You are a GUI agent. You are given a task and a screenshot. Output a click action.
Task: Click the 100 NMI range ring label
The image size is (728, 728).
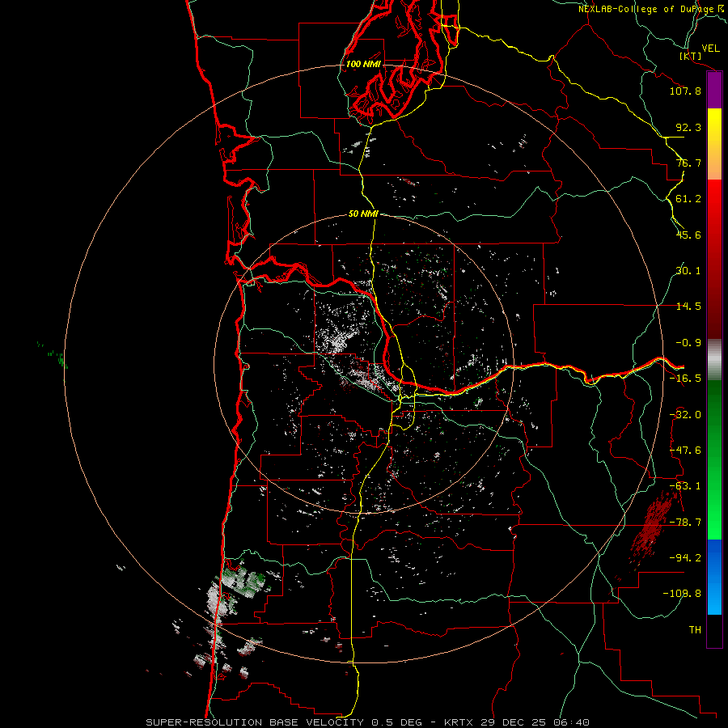(363, 64)
